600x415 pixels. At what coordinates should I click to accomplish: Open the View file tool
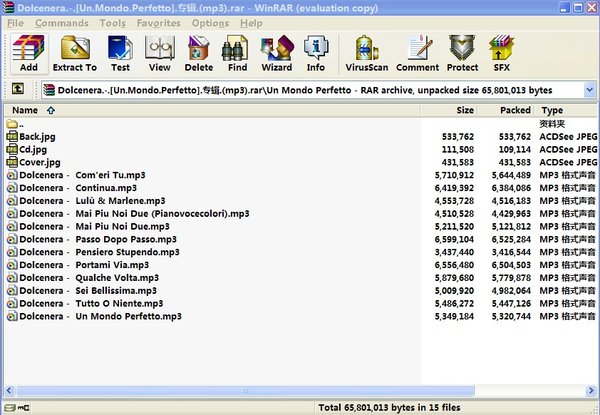point(160,53)
